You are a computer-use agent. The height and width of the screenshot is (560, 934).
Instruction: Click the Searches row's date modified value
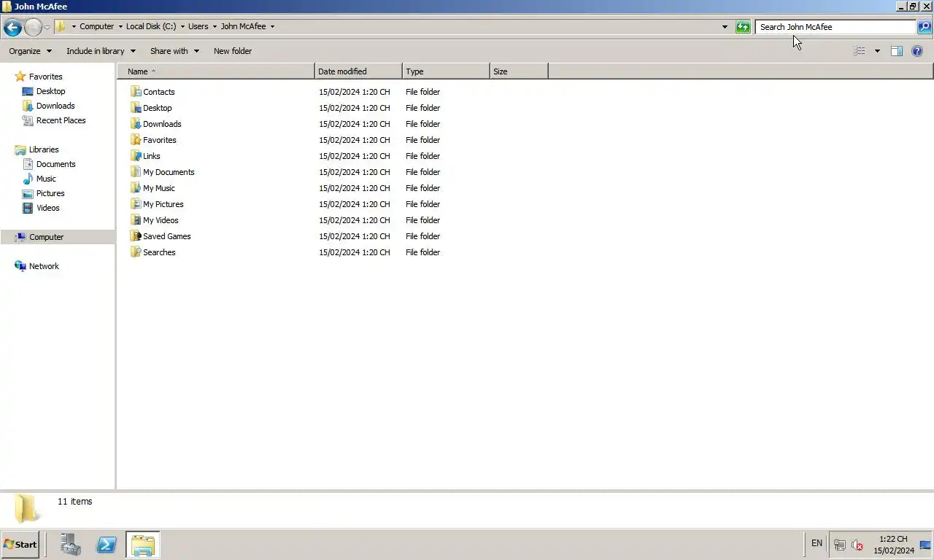(354, 252)
